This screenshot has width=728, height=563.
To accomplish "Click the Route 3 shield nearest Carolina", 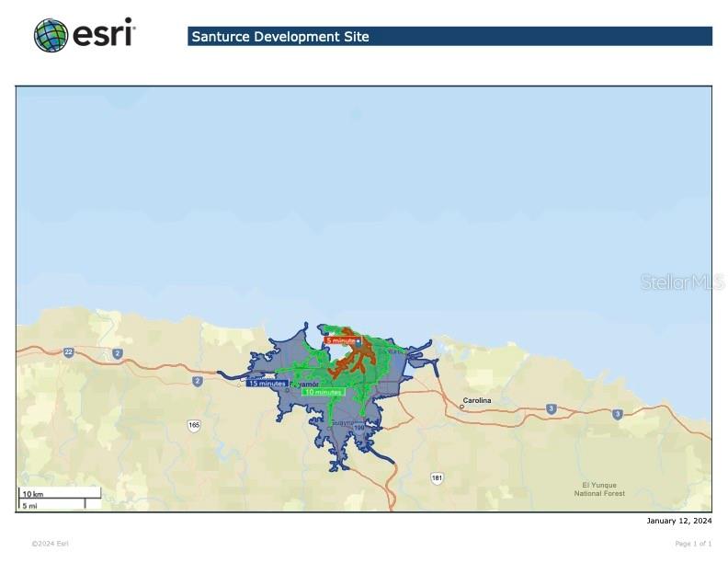I will [552, 409].
